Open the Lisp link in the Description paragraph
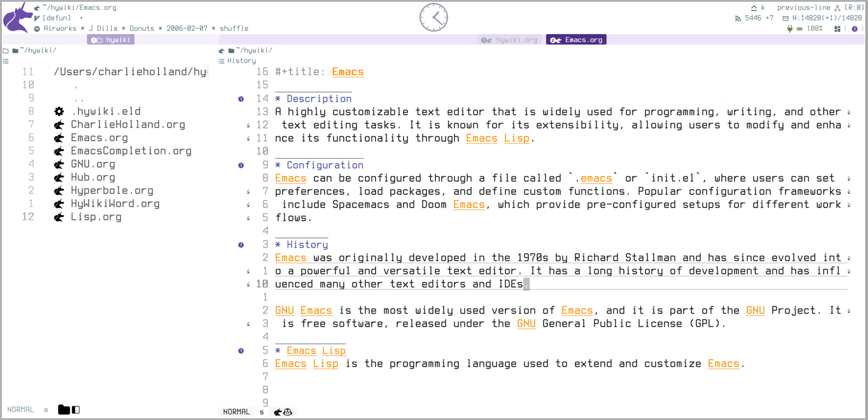 coord(516,138)
